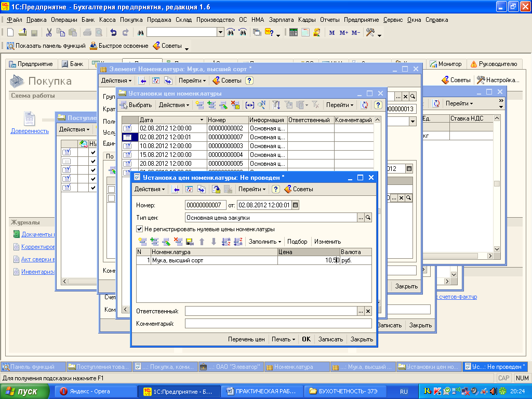
Task: Click the post document icon in Установка цен toolbar
Action: pos(216,189)
